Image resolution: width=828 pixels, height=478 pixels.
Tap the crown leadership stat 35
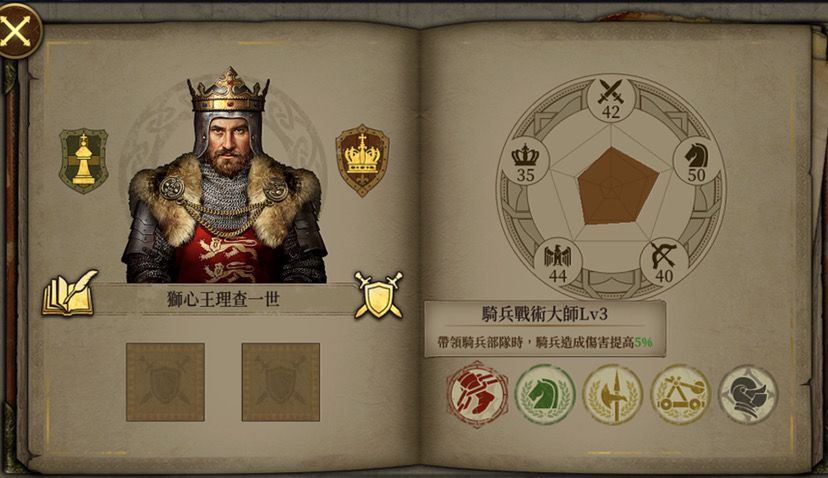pos(525,162)
